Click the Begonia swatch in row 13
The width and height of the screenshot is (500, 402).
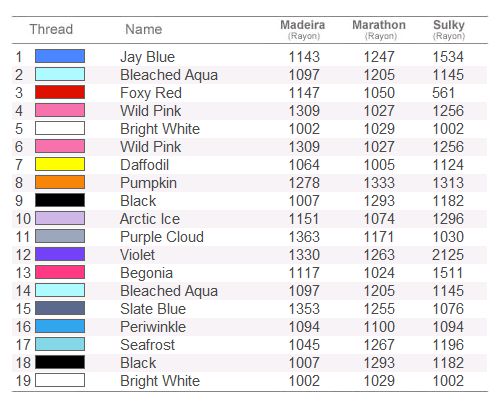(60, 272)
